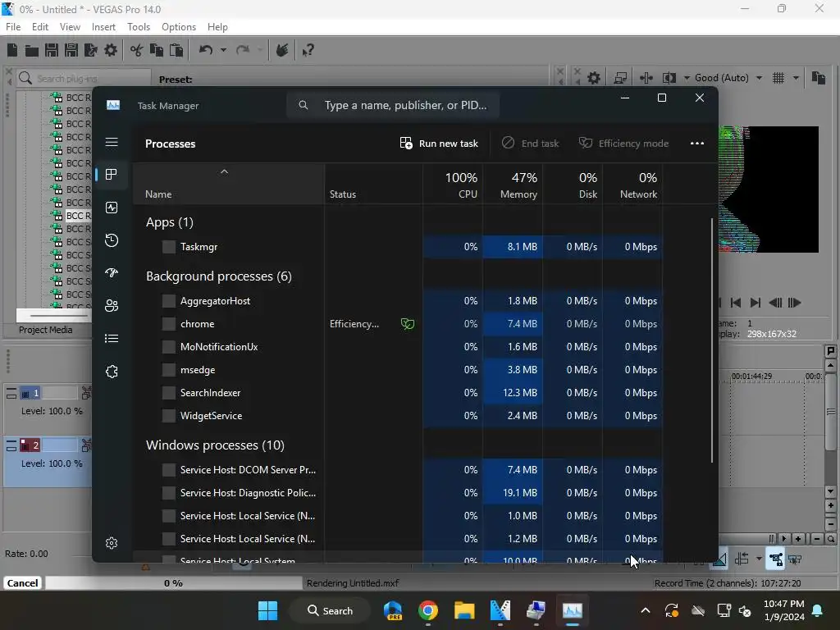Image resolution: width=840 pixels, height=630 pixels.
Task: Click the rendering progress bar showing 0 %
Action: click(174, 583)
